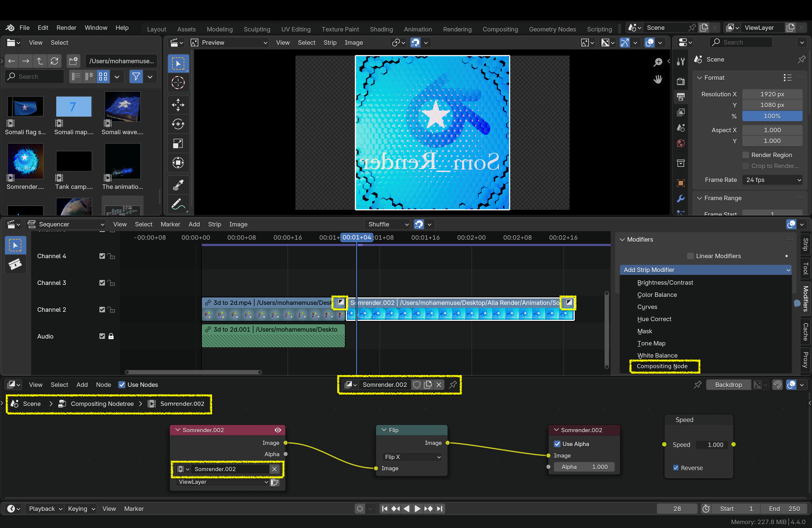Unlock the Audio channel lock
The width and height of the screenshot is (812, 528).
[x=111, y=336]
